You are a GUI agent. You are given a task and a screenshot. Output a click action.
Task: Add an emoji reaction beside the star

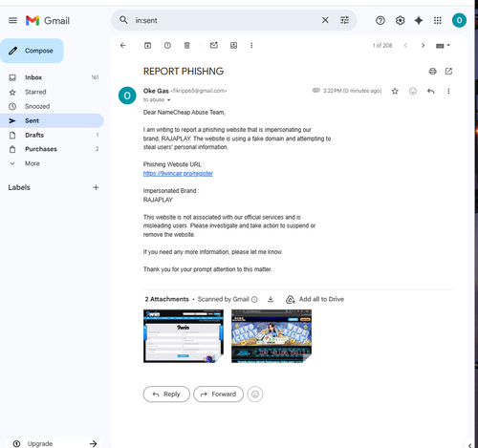coord(413,92)
